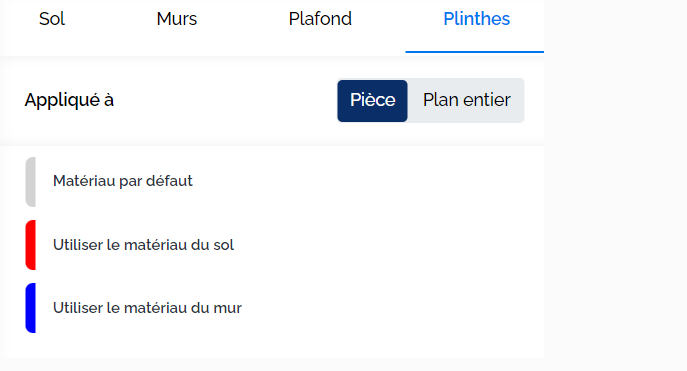687x371 pixels.
Task: Click the Appliqué à label
Action: pyautogui.click(x=69, y=100)
